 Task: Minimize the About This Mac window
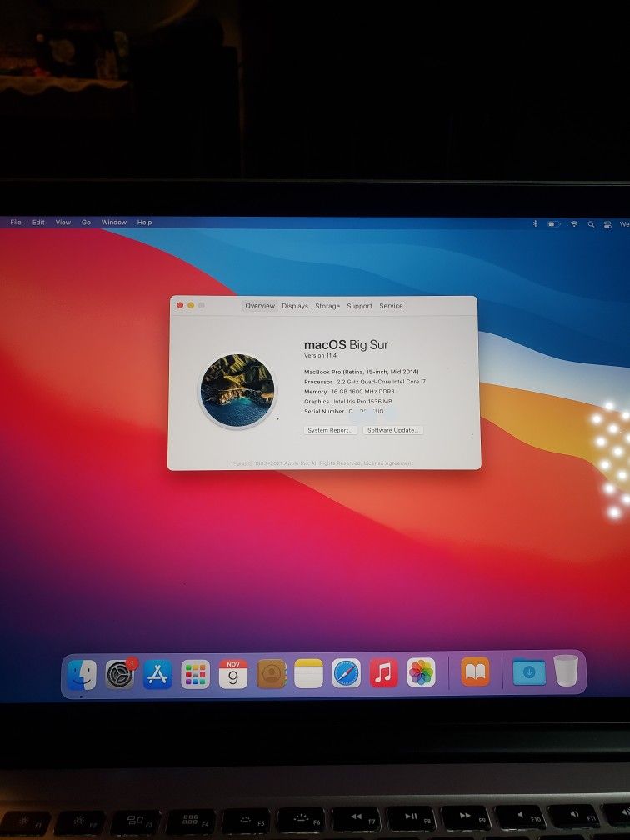pyautogui.click(x=191, y=305)
